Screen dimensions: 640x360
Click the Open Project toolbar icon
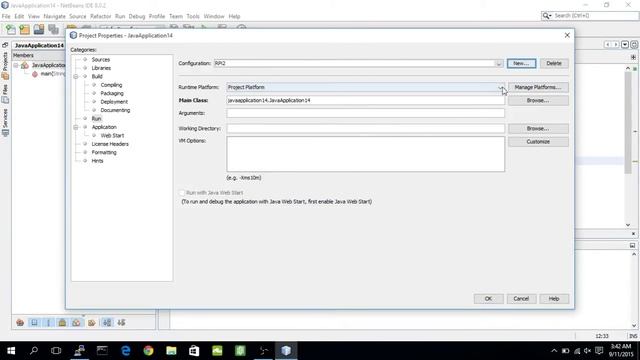tap(39, 29)
